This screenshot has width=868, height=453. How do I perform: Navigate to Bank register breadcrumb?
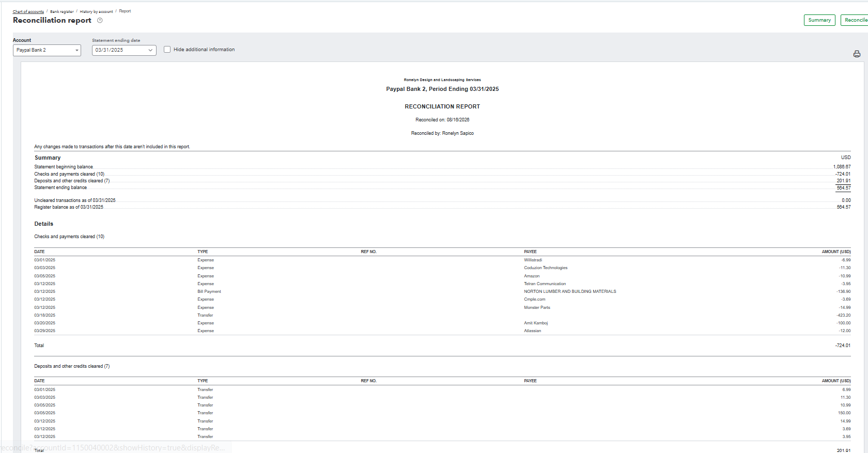click(62, 11)
